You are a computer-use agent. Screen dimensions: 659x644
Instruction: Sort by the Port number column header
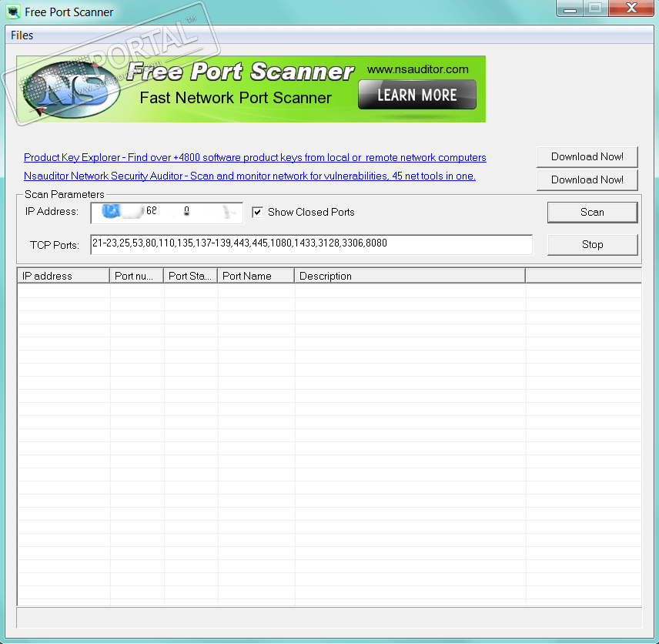(136, 276)
